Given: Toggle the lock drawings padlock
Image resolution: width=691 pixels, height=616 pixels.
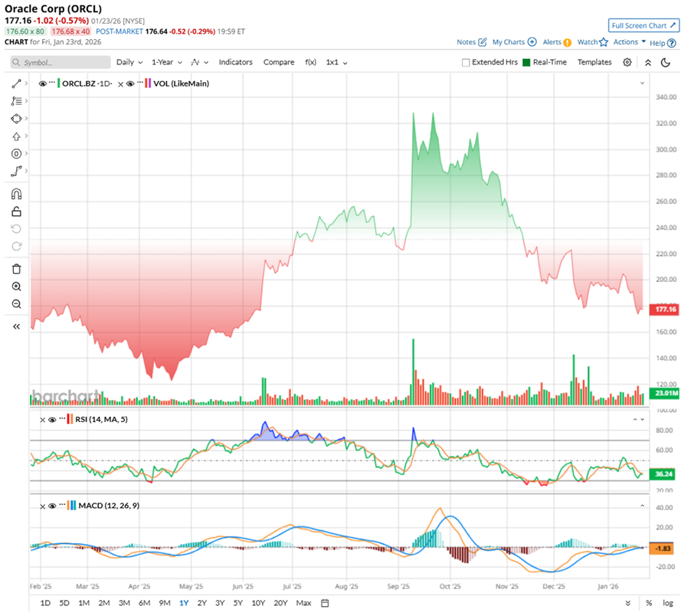Looking at the screenshot, I should point(16,212).
